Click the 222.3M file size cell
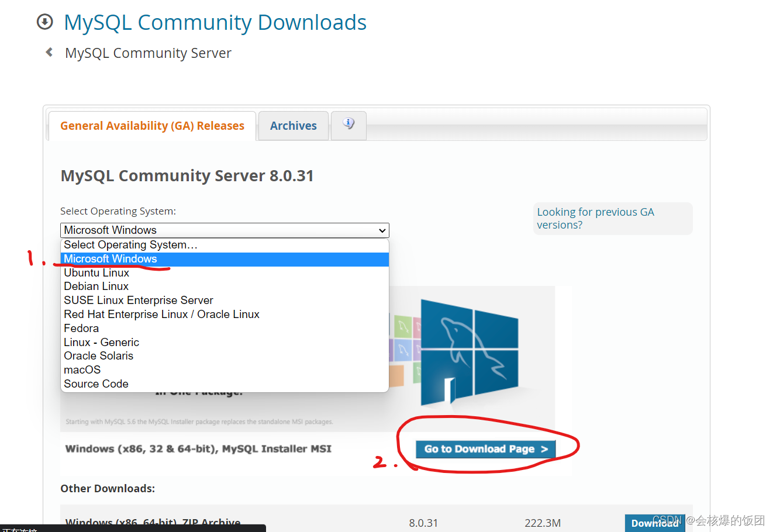 pos(543,523)
